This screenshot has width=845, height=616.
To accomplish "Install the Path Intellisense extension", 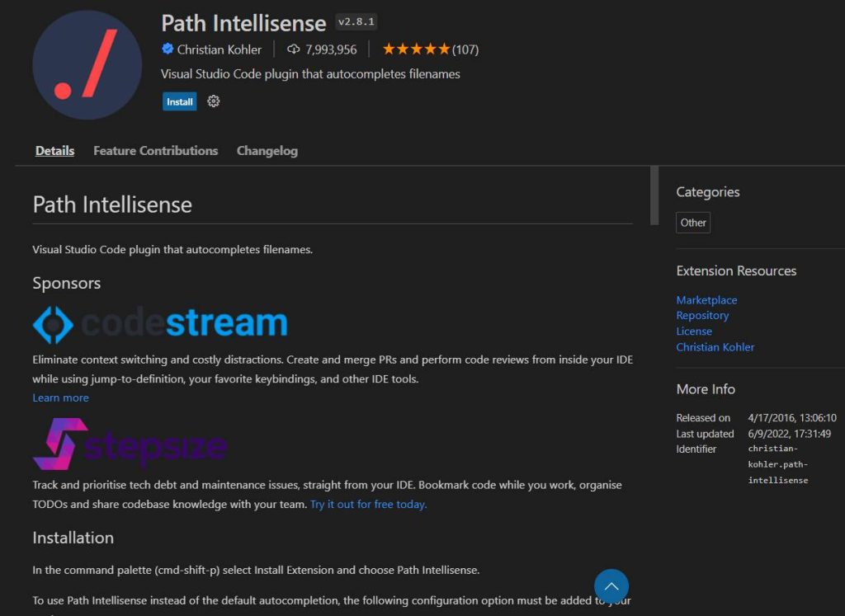I will click(x=179, y=101).
